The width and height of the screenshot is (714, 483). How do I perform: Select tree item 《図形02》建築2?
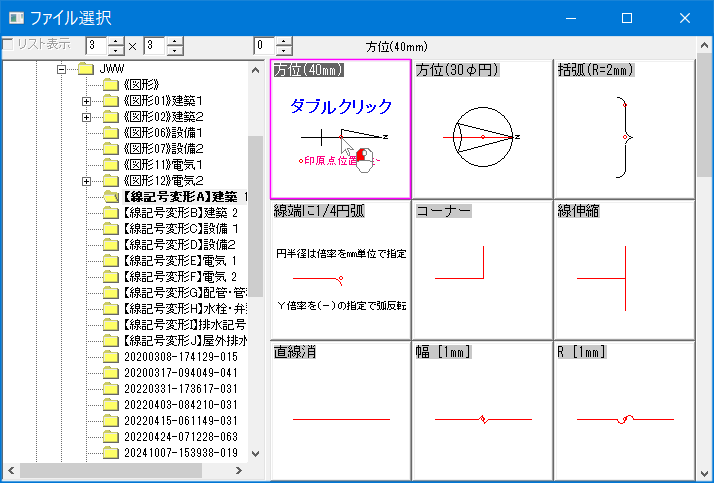[163, 117]
